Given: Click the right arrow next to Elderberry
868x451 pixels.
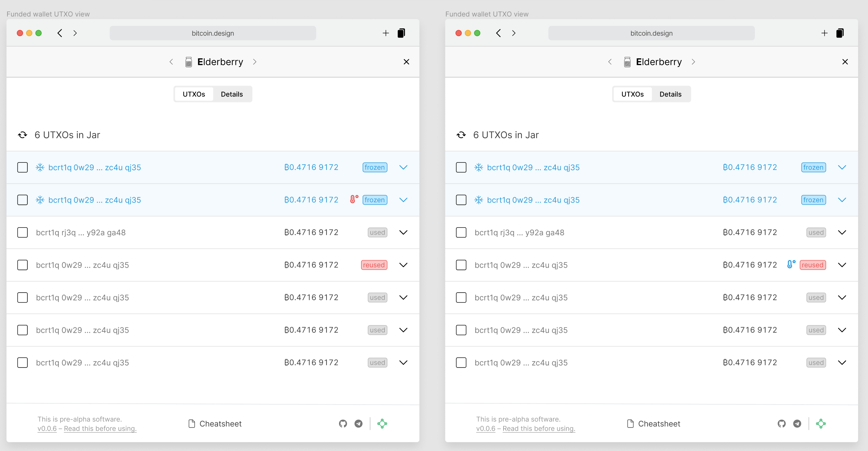Looking at the screenshot, I should pyautogui.click(x=255, y=62).
